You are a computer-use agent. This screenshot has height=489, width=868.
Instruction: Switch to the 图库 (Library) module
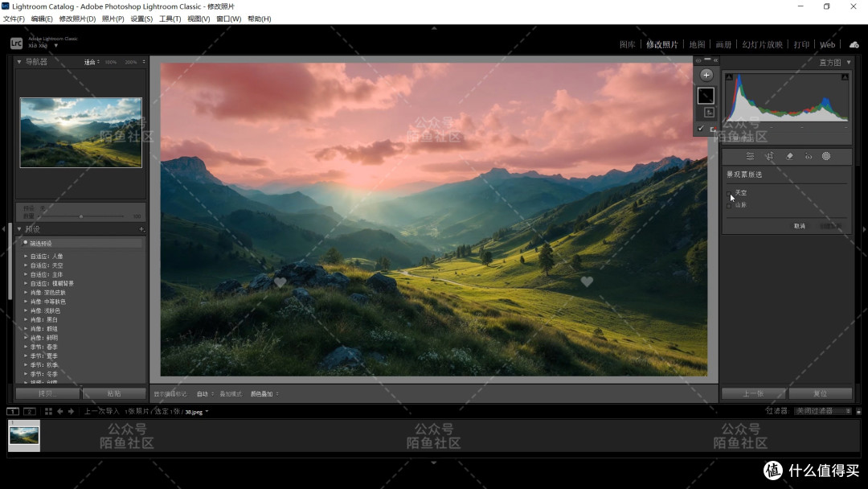tap(627, 44)
